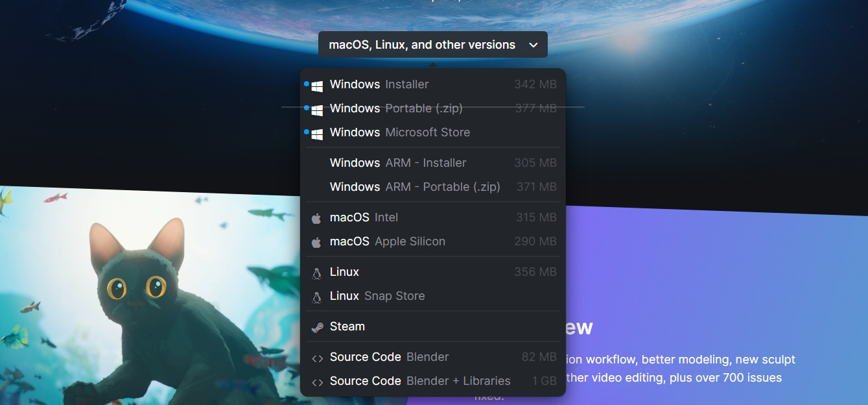This screenshot has height=405, width=868.
Task: Click the code brackets icon beside Source Code Blender 82 MB
Action: click(317, 358)
